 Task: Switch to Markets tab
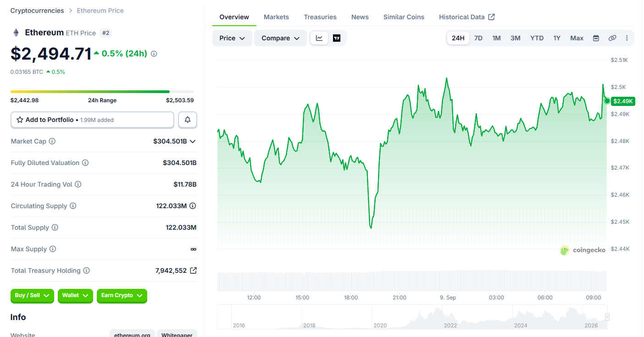tap(276, 17)
